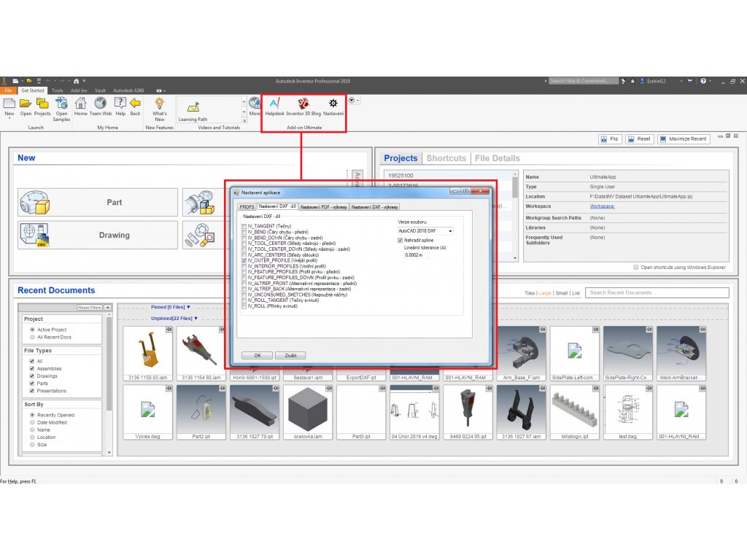Click the Open Samples icon
The height and width of the screenshot is (560, 747).
(61, 103)
